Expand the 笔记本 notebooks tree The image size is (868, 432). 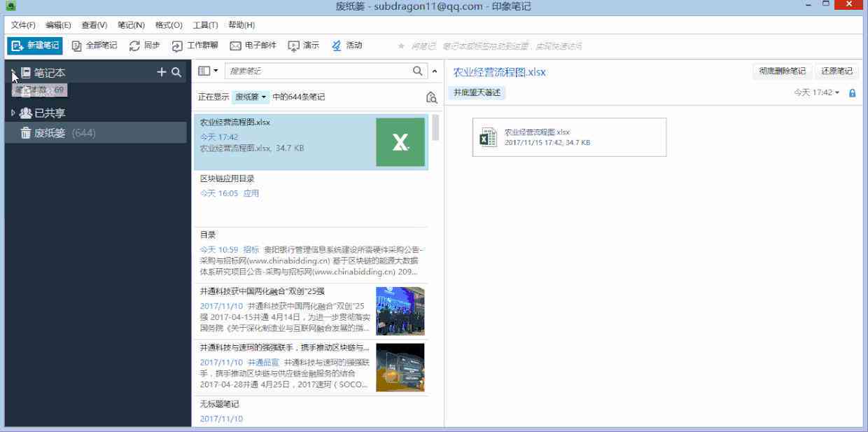13,72
